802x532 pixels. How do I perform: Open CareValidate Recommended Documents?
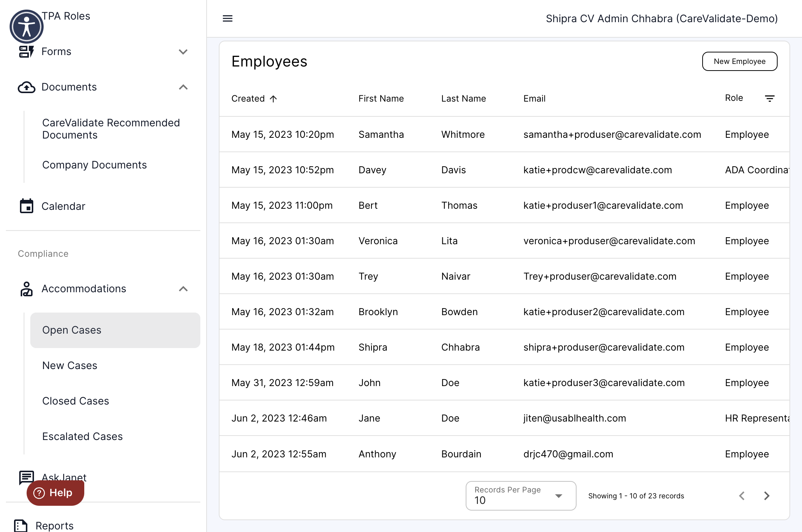(x=111, y=129)
